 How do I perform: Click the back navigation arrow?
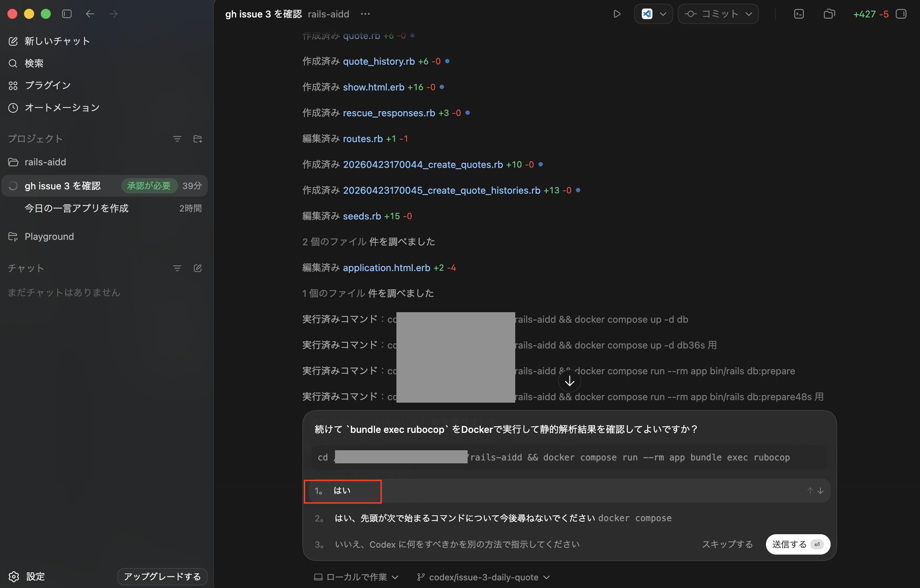pos(90,14)
